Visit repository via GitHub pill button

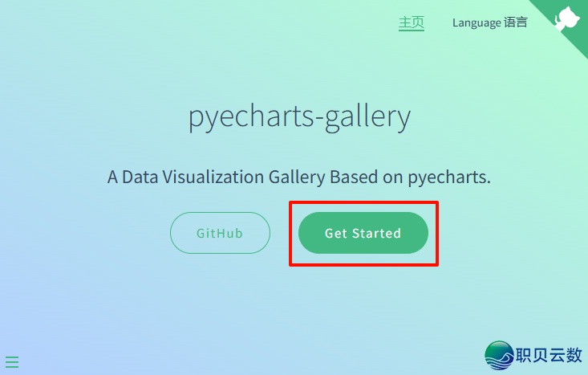tap(220, 233)
